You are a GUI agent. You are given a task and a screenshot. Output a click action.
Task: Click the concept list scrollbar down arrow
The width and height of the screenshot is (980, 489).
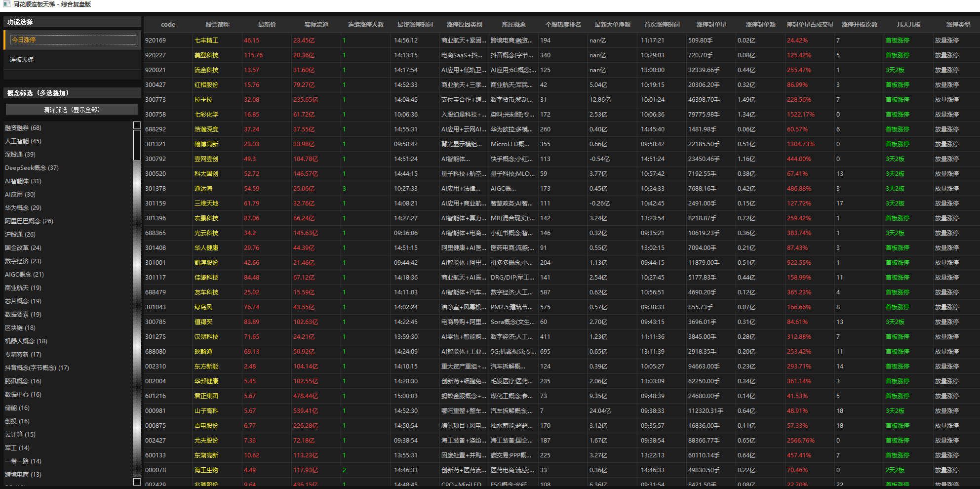tap(137, 482)
